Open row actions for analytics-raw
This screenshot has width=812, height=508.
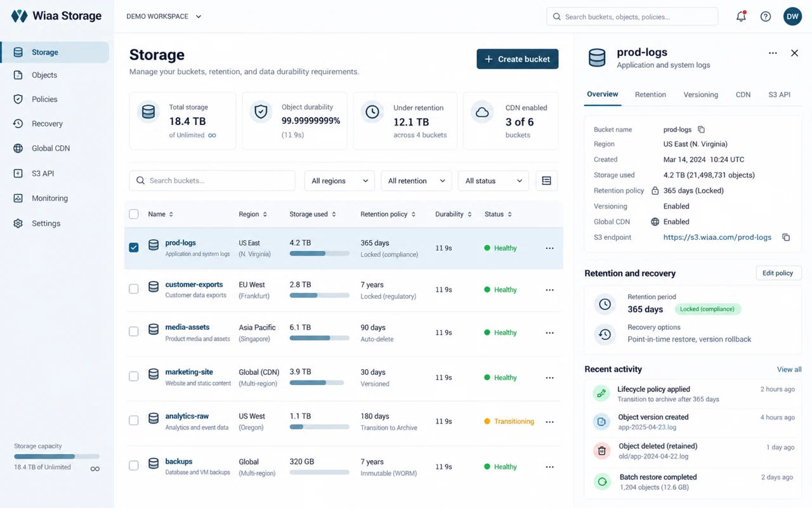(x=549, y=421)
